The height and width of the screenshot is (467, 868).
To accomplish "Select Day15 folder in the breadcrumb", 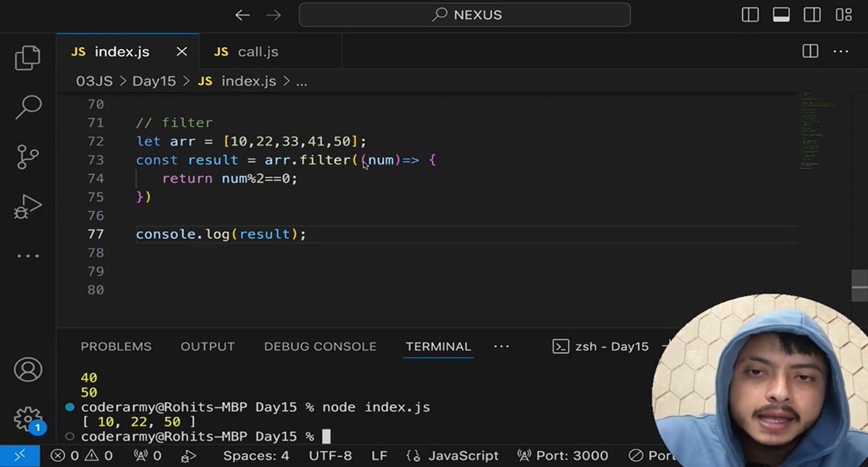I will [154, 81].
